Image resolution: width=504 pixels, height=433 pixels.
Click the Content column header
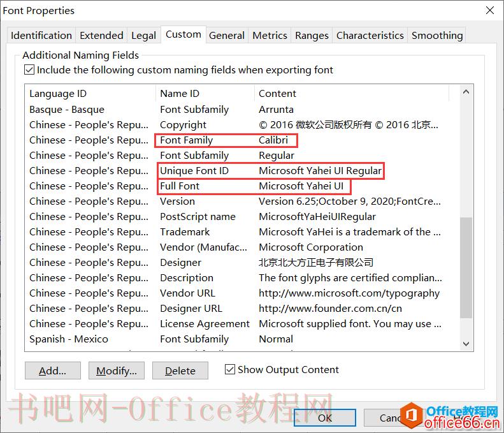352,94
